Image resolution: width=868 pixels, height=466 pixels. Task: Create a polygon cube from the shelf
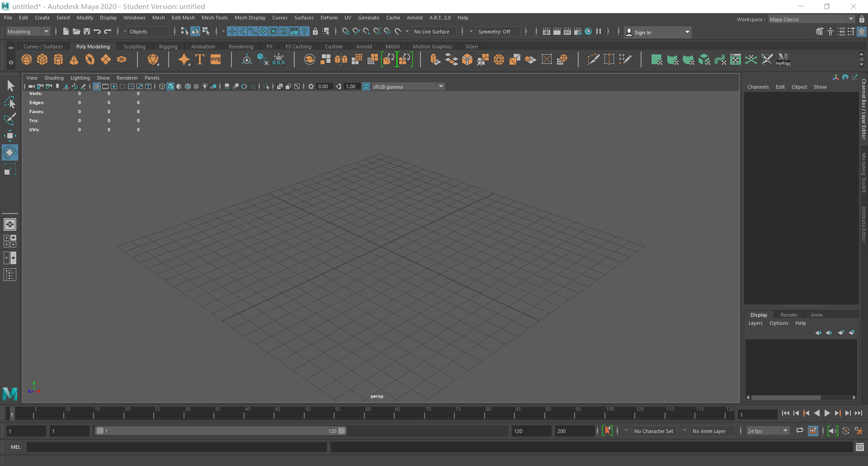42,59
